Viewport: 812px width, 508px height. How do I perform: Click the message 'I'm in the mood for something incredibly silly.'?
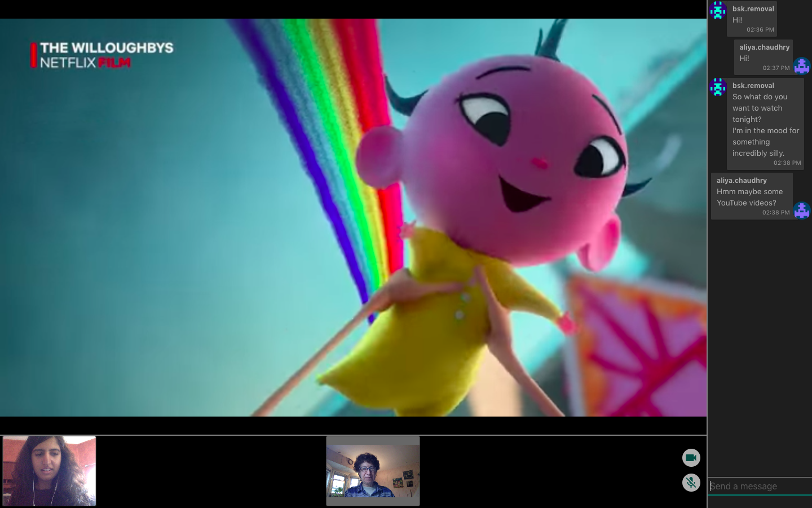[x=766, y=142]
